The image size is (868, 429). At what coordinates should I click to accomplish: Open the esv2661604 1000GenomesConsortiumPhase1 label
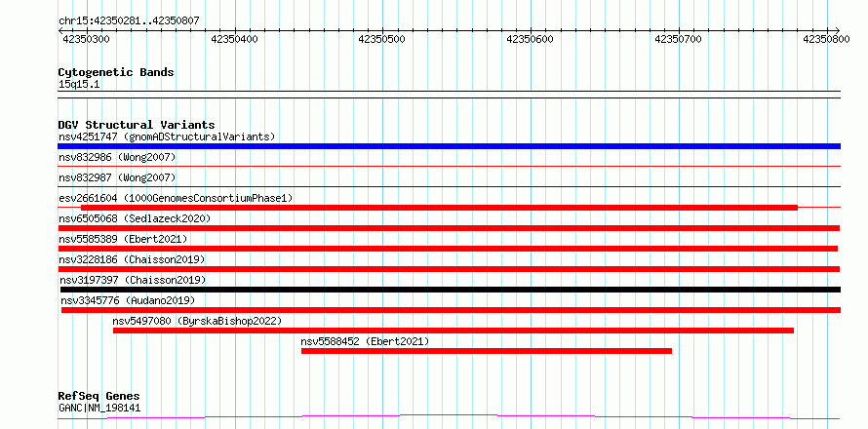coord(176,198)
